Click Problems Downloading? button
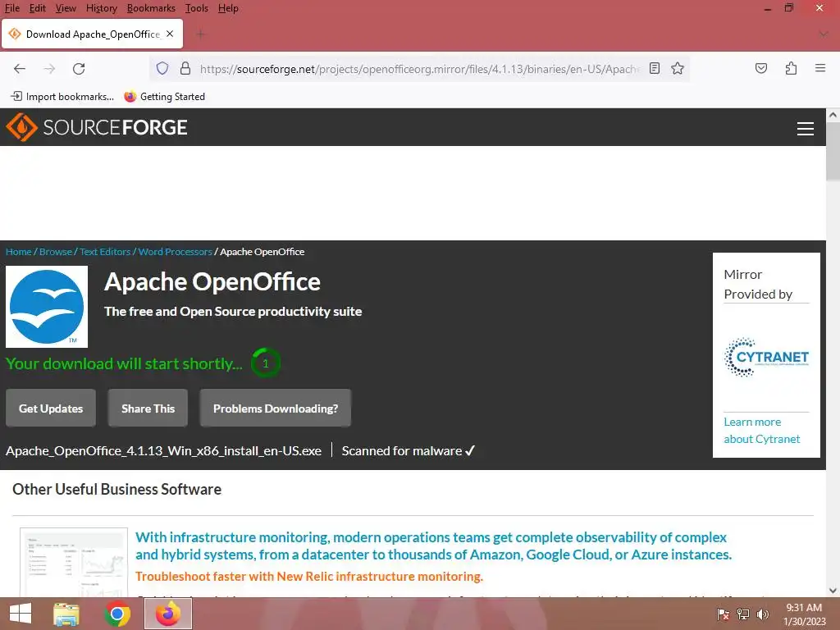The height and width of the screenshot is (630, 840). point(276,409)
